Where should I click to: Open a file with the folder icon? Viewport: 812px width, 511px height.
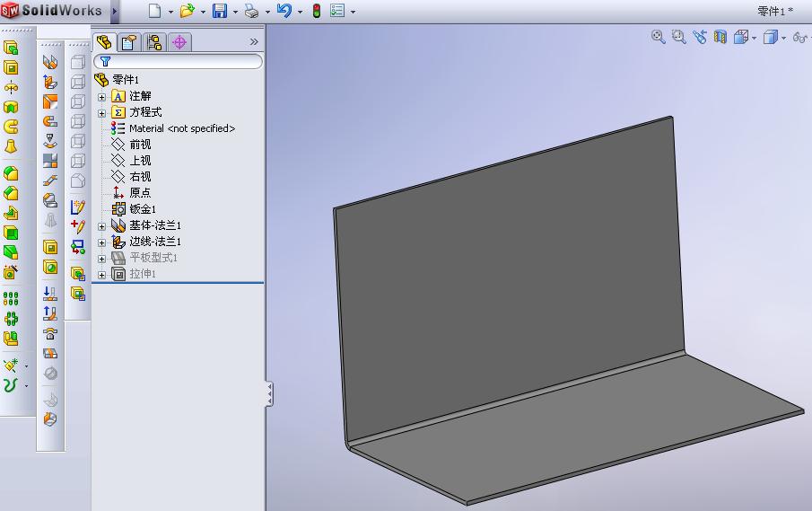(187, 11)
